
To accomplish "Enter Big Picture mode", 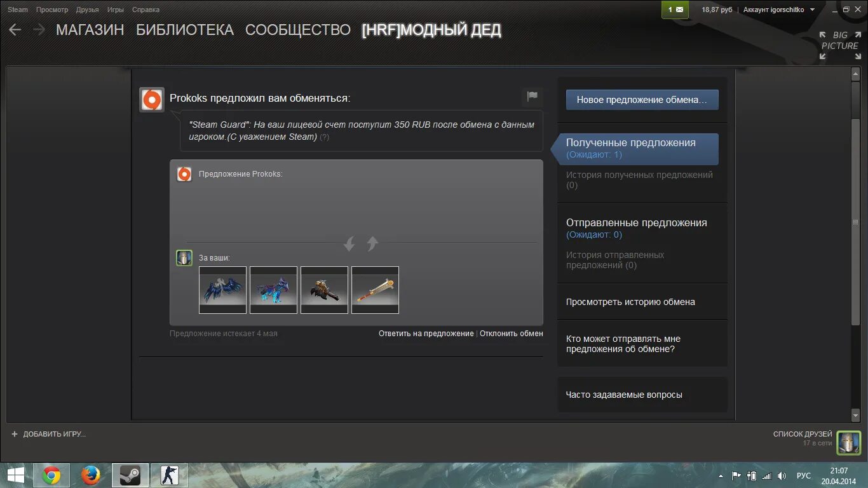I will click(x=839, y=45).
